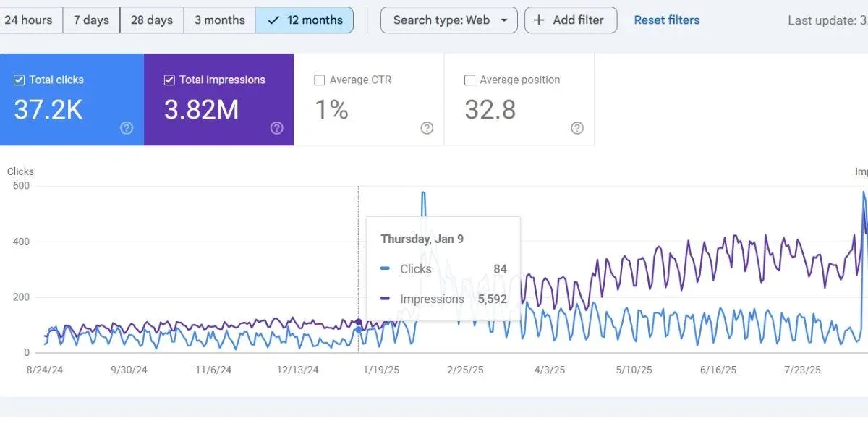The width and height of the screenshot is (868, 434).
Task: Click the help icon on Total impressions card
Action: tap(276, 128)
